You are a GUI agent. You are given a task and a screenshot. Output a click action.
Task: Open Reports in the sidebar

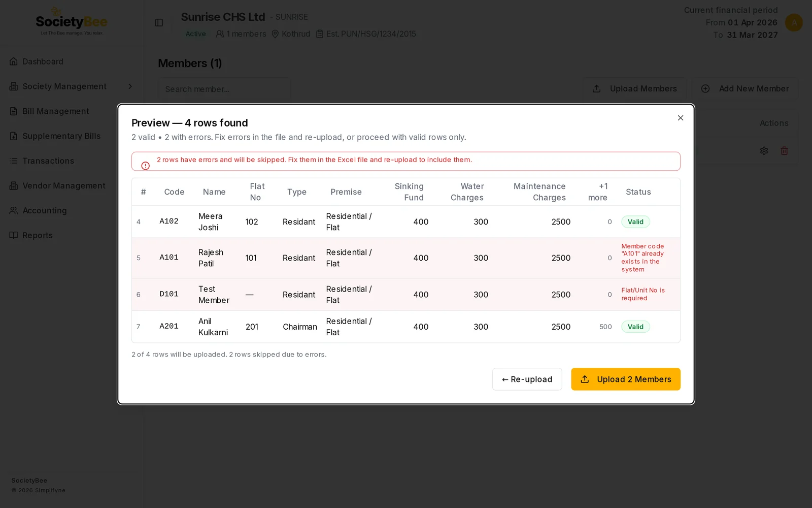tap(31, 236)
